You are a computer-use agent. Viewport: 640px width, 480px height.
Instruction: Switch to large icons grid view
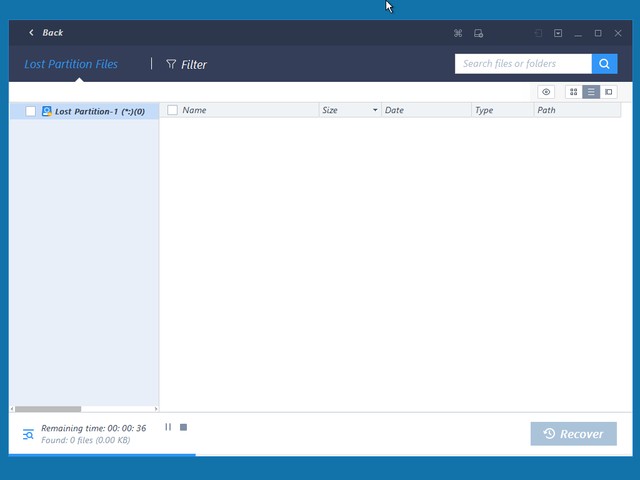pyautogui.click(x=573, y=92)
